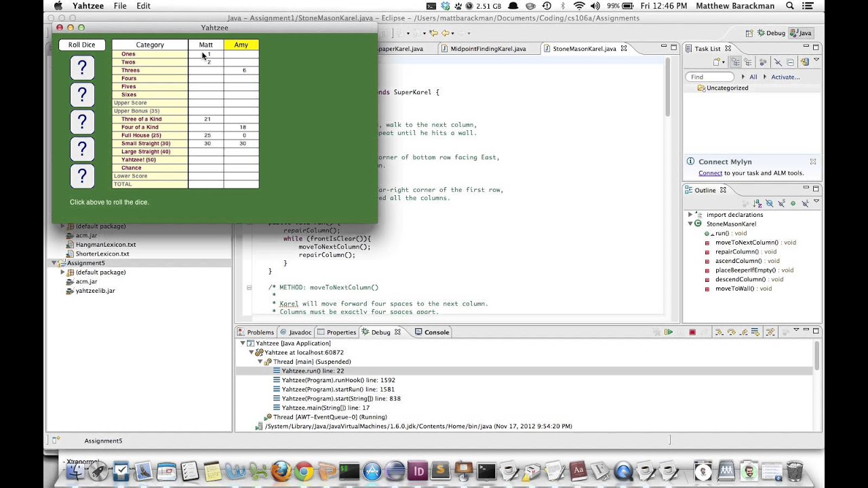868x488 pixels.
Task: Click the Step Return icon in Debug view
Action: 744,332
